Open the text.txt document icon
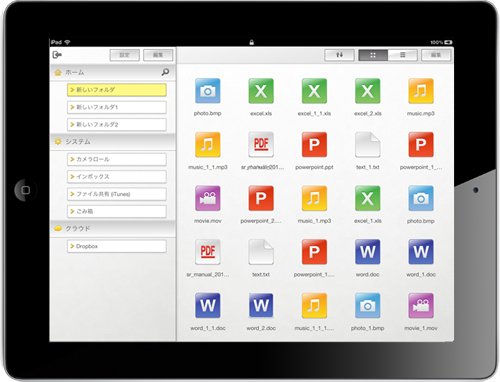Image resolution: width=500 pixels, height=382 pixels. (261, 252)
